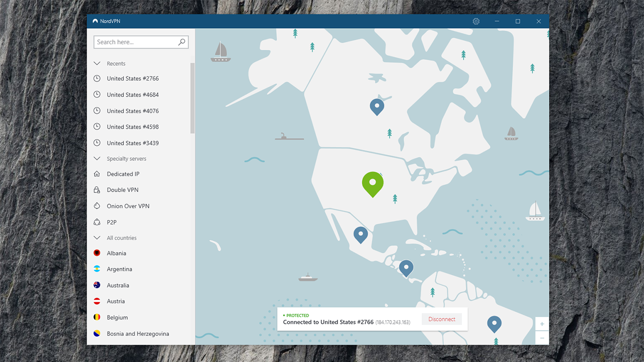Click the Austria flag icon

click(97, 301)
